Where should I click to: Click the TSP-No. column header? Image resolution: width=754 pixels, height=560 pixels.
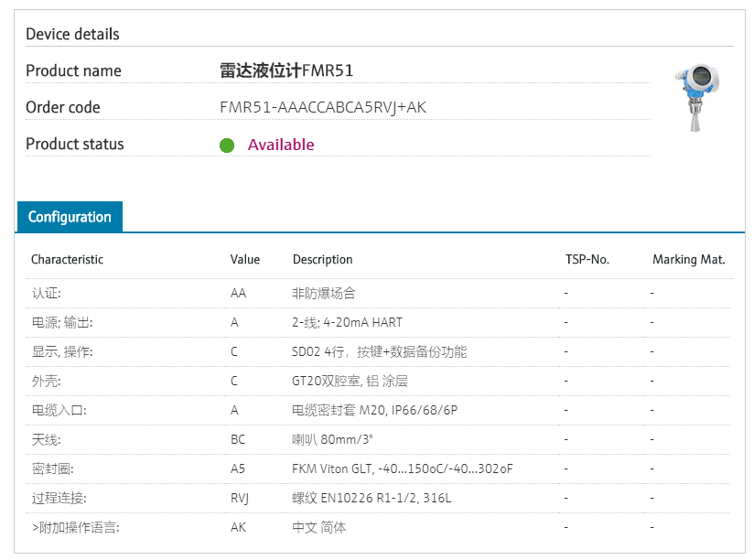pos(587,260)
